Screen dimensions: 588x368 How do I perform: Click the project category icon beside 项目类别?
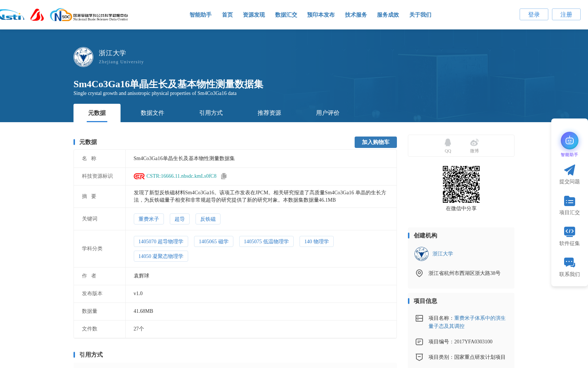[419, 357]
